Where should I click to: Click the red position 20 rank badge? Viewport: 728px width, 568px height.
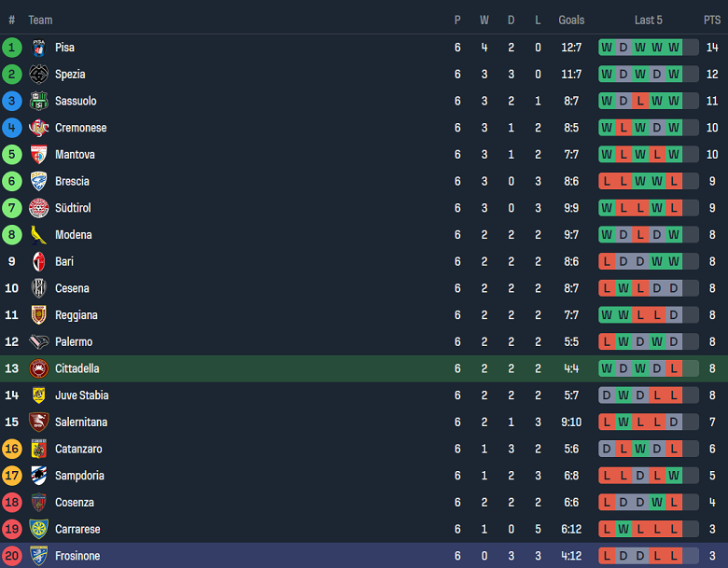12,556
